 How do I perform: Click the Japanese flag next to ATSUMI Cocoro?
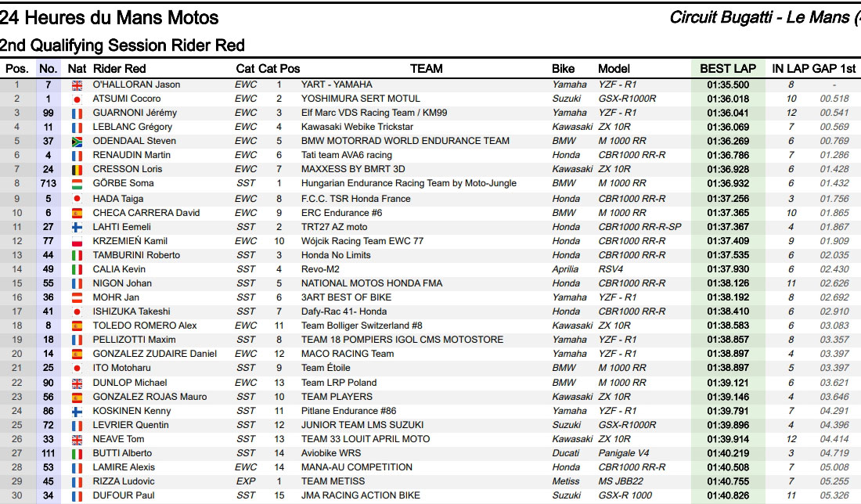77,99
